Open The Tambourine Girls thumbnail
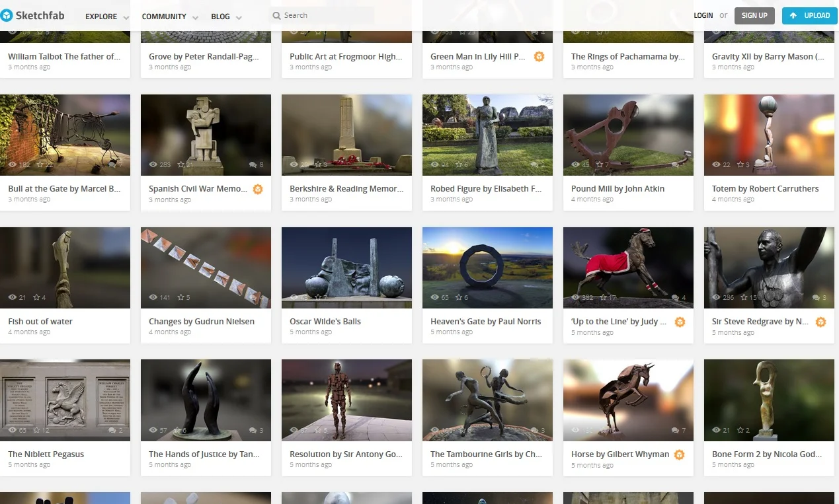The image size is (839, 504). 487,400
